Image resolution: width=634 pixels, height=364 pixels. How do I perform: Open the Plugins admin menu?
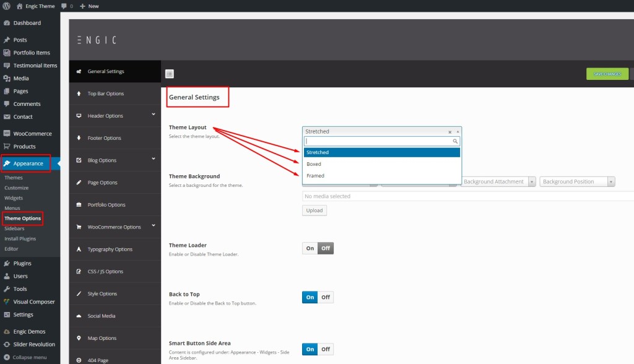(22, 263)
